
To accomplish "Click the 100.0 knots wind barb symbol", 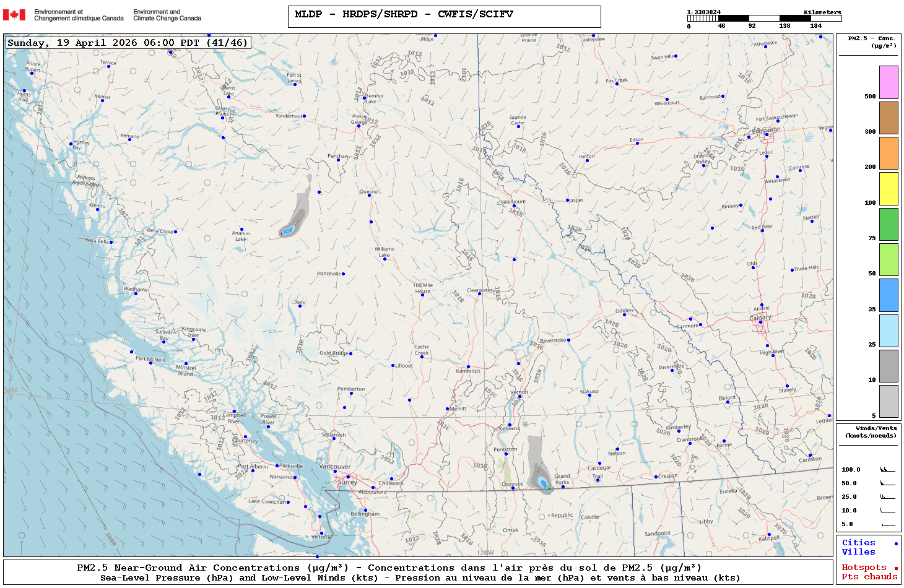I will [x=887, y=469].
